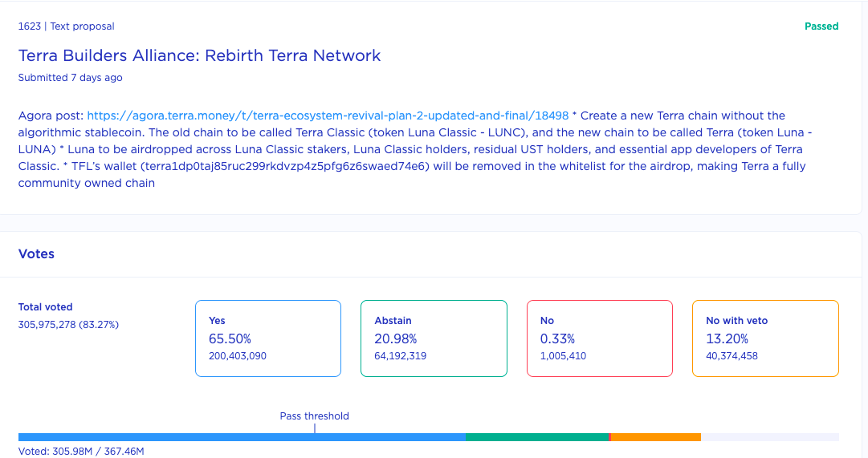Click the green Abstain segment of vote bar
This screenshot has width=868, height=458.
(x=536, y=437)
